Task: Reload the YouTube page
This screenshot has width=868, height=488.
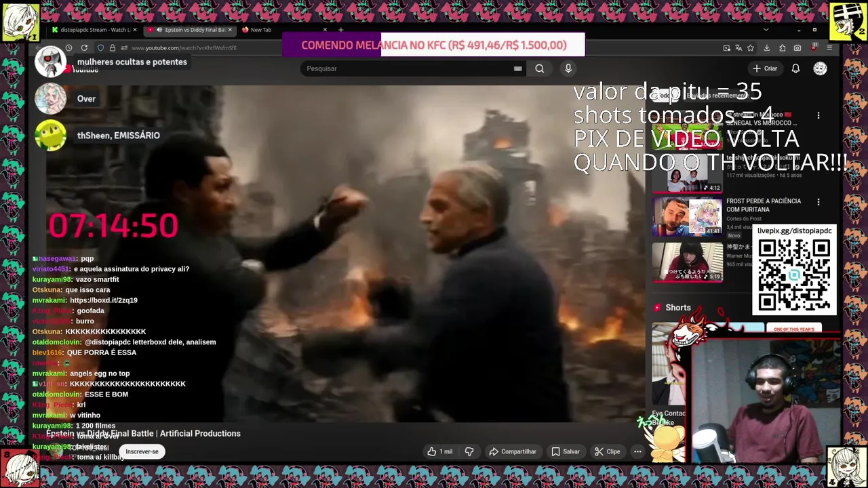Action: point(84,48)
